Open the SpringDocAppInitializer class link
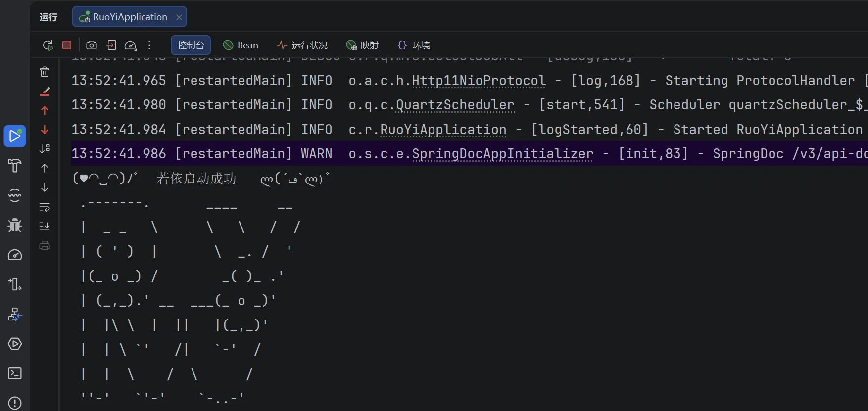 pyautogui.click(x=502, y=154)
